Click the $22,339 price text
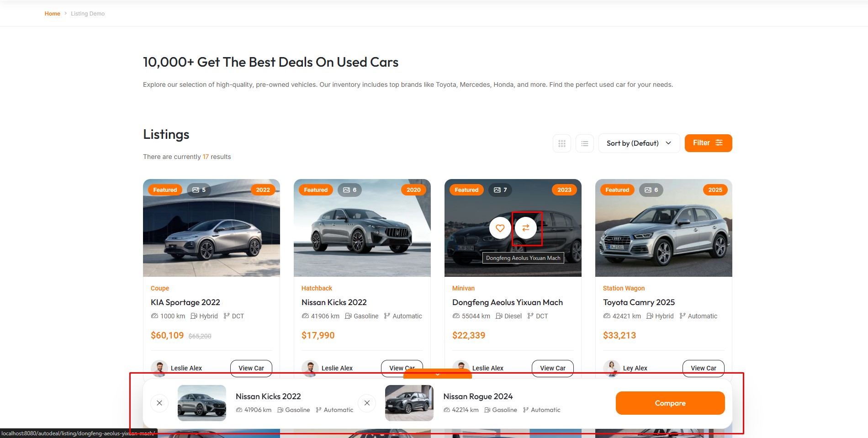868x438 pixels. [x=469, y=336]
